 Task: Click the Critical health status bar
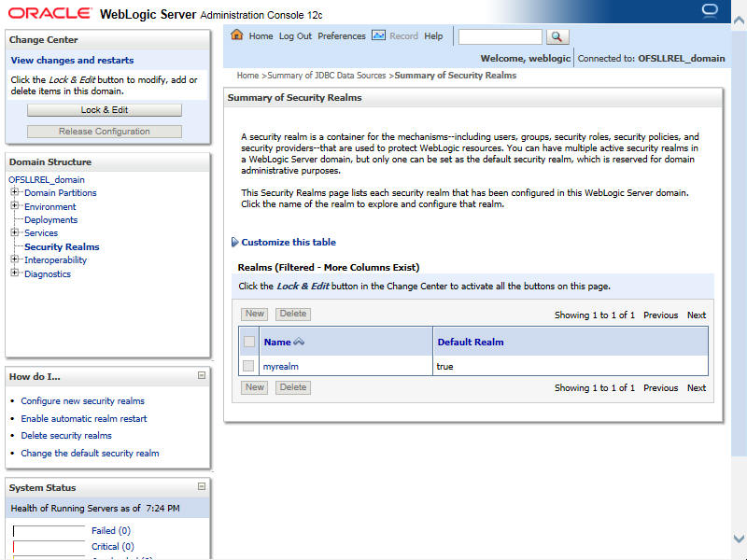tap(49, 547)
